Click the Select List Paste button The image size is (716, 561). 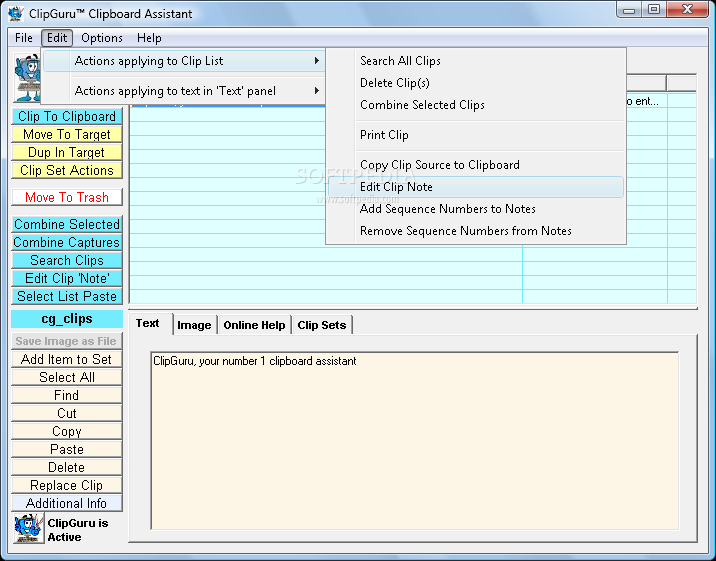[67, 296]
